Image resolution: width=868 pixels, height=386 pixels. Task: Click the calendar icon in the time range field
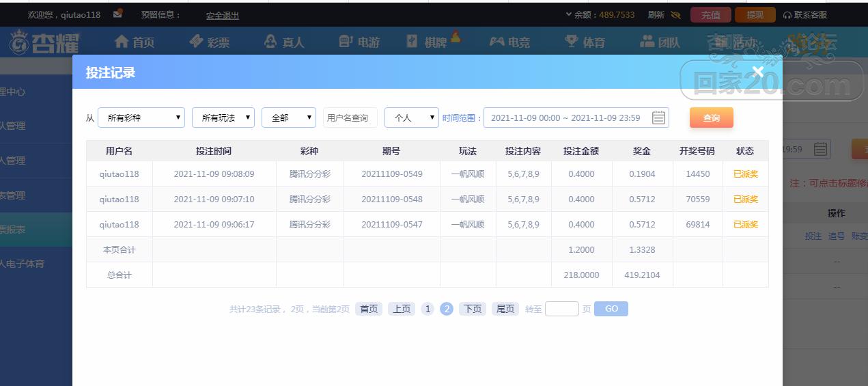pos(658,118)
